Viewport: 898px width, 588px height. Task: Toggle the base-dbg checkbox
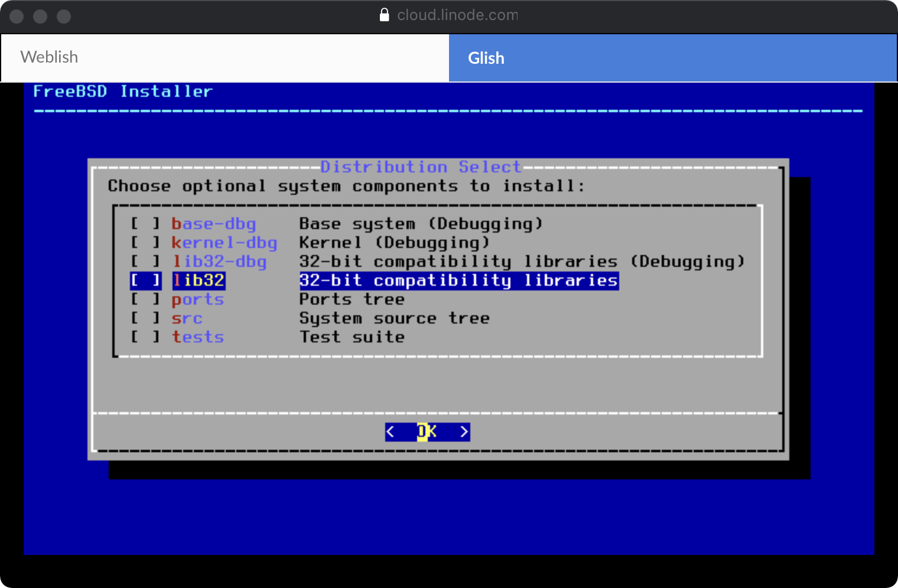click(145, 224)
